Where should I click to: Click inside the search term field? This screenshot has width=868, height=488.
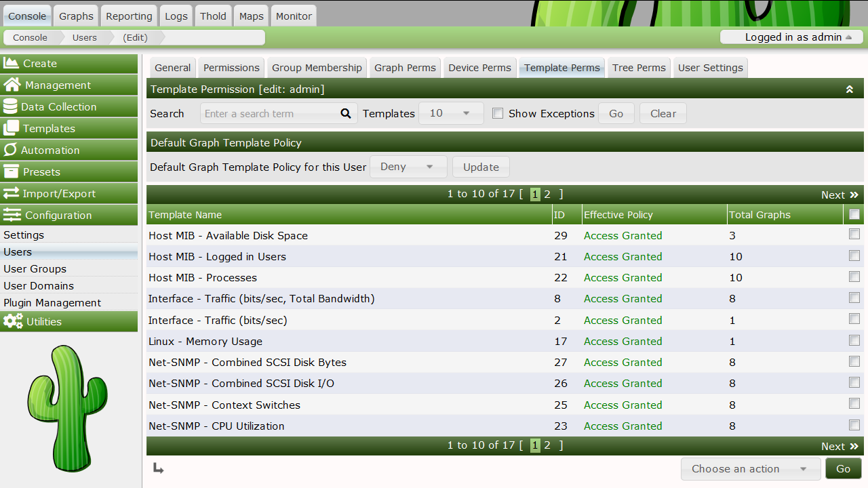coord(264,113)
